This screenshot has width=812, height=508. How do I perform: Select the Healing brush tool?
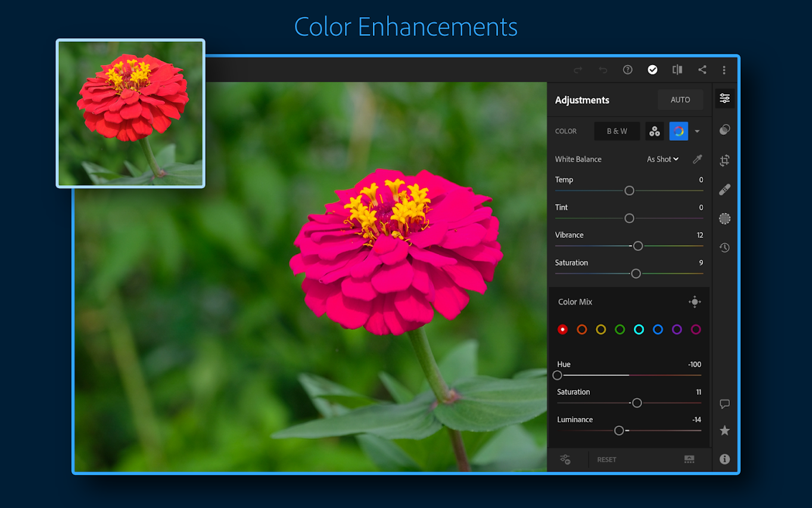[724, 190]
